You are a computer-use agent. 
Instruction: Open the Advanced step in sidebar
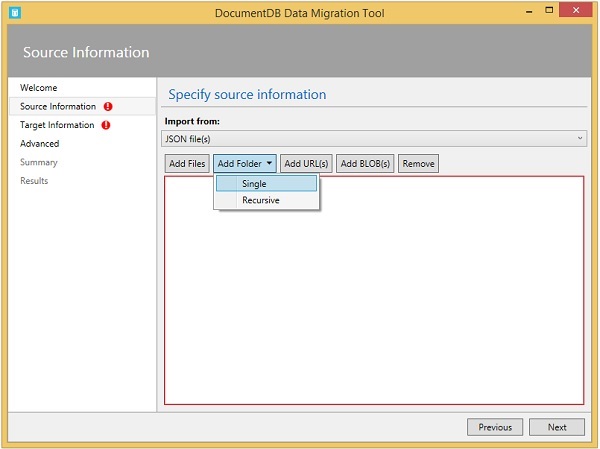(40, 143)
